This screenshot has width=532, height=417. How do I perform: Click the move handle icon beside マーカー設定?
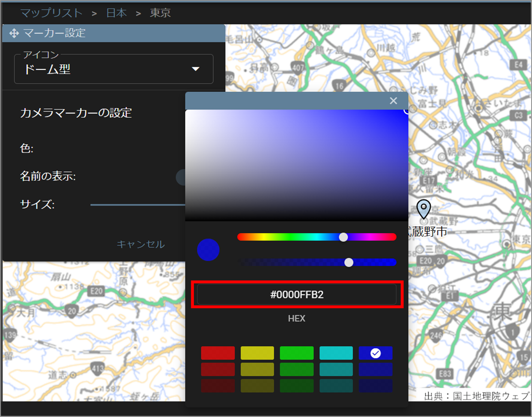click(14, 33)
